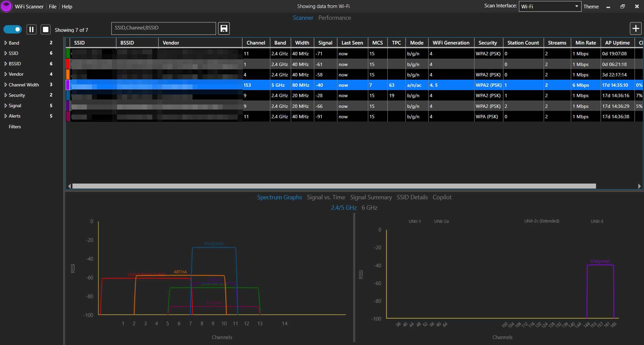Restore down the WiFi Scanner window
The width and height of the screenshot is (644, 345).
click(x=623, y=6)
